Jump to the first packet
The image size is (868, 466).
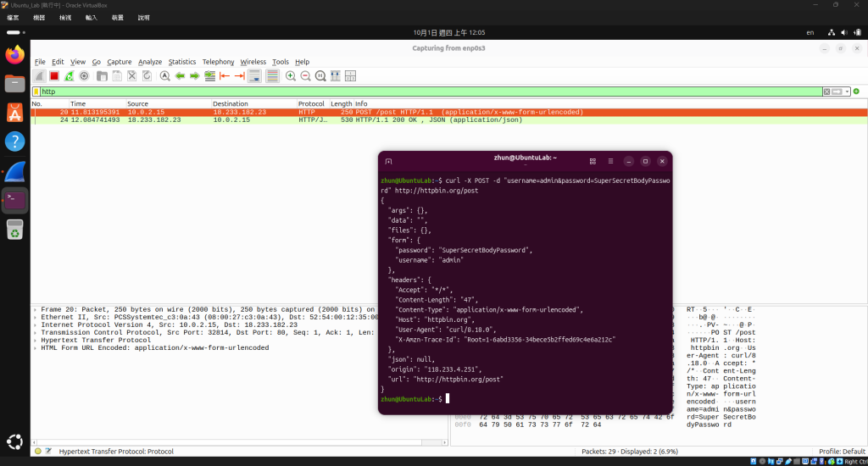coord(225,75)
